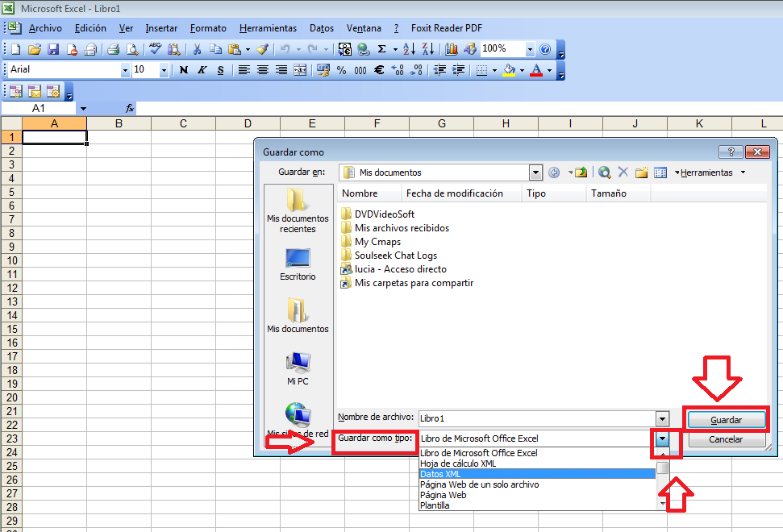Click the Open file folder icon
This screenshot has width=783, height=532.
click(34, 49)
